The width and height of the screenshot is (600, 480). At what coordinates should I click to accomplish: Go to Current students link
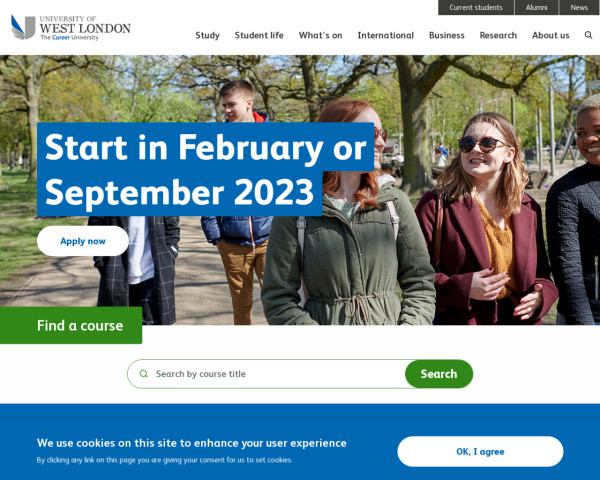(x=476, y=7)
